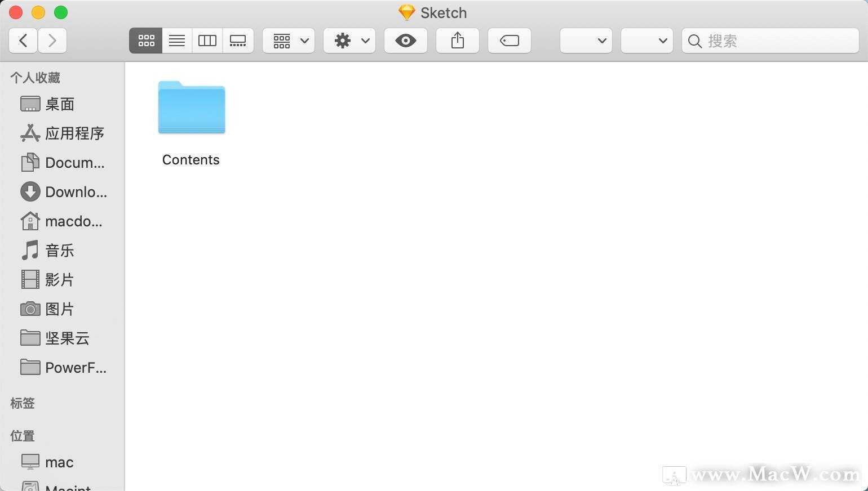
Task: Click the Contents folder name label
Action: (x=191, y=160)
